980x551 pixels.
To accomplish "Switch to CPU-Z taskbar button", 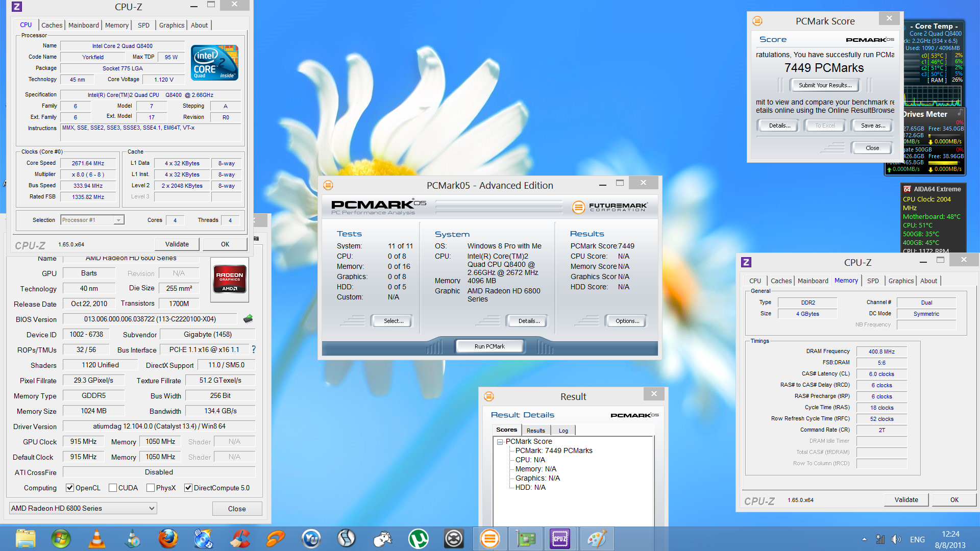I will coord(560,539).
